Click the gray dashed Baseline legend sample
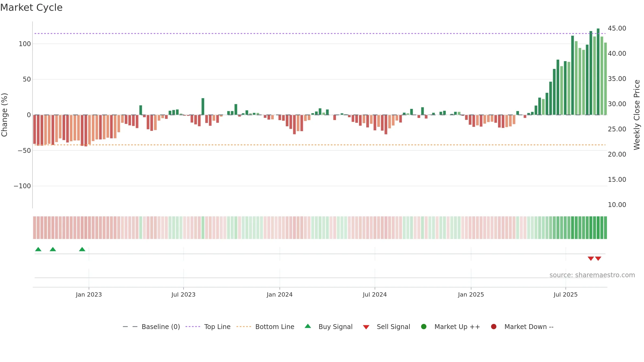 pos(130,327)
